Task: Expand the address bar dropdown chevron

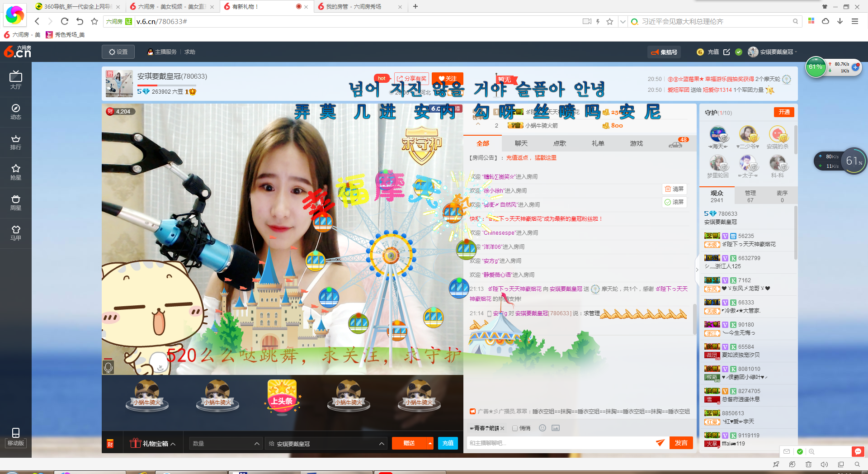Action: point(623,21)
